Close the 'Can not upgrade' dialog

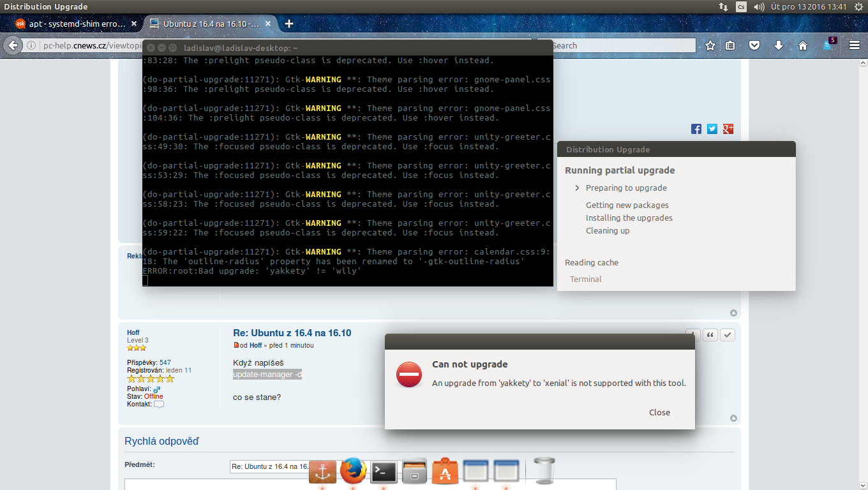(659, 412)
